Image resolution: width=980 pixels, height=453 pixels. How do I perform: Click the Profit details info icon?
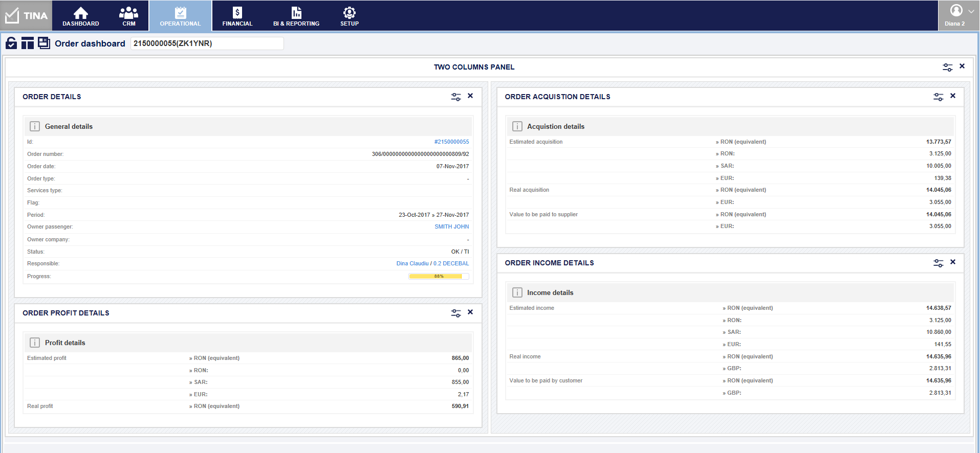point(35,343)
